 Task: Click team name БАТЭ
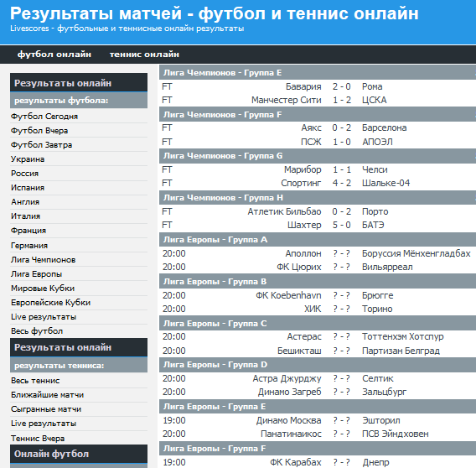373,225
